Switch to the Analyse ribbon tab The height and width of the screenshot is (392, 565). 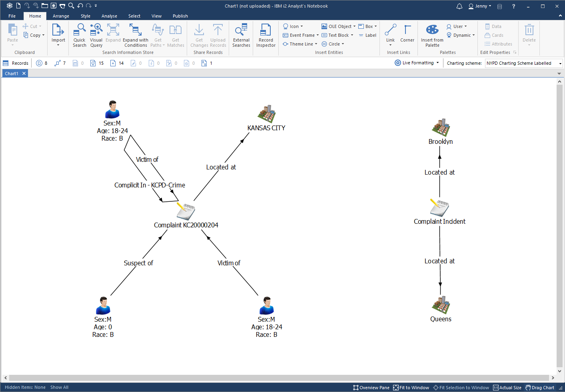(x=109, y=16)
